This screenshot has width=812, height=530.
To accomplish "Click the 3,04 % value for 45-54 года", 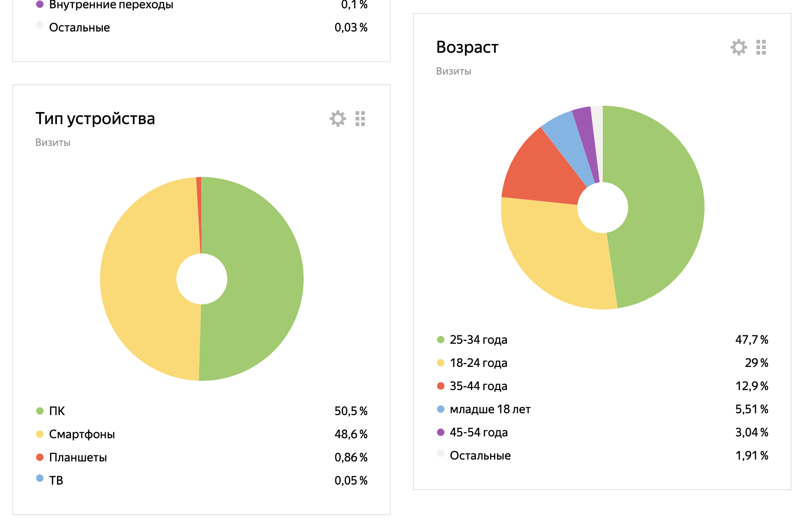I will click(752, 432).
